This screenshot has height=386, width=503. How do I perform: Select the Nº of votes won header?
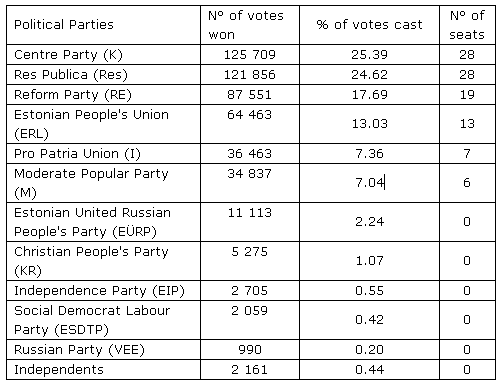(x=250, y=25)
